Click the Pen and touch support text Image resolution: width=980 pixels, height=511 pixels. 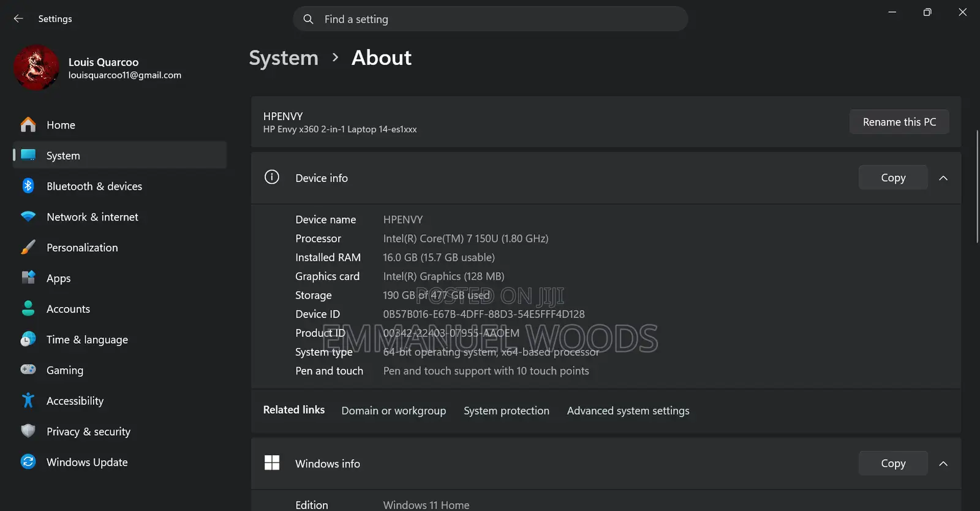(x=486, y=371)
